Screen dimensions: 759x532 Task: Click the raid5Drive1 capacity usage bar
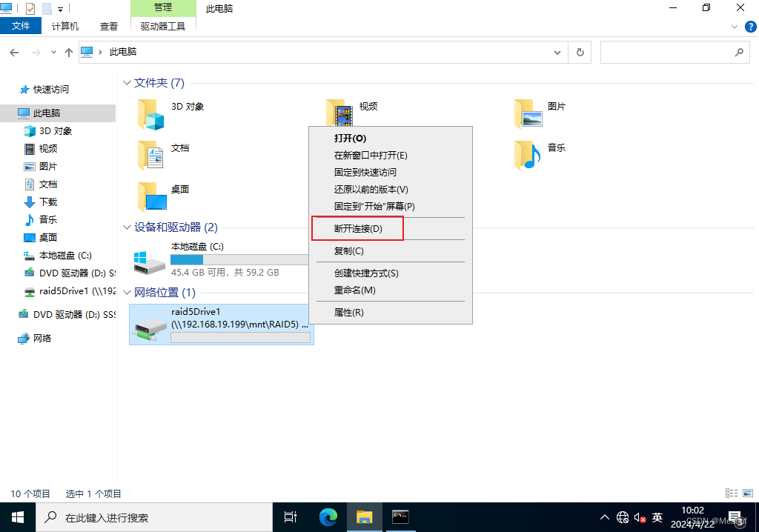tap(241, 338)
